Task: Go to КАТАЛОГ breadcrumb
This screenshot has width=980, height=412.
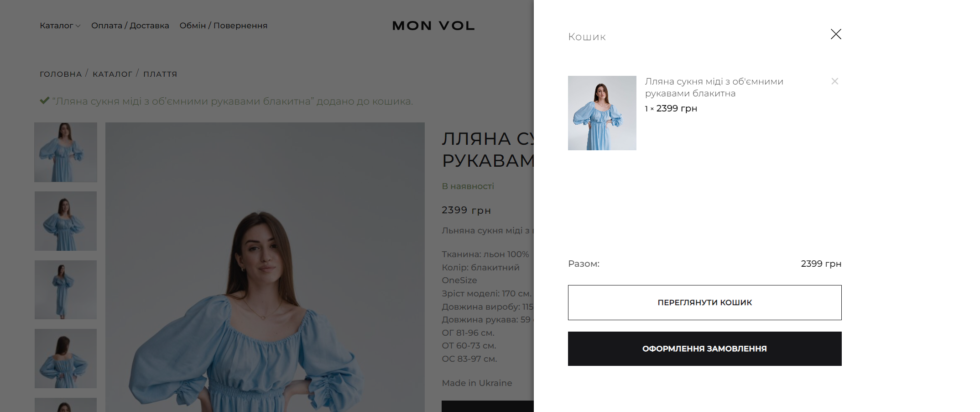Action: 112,74
